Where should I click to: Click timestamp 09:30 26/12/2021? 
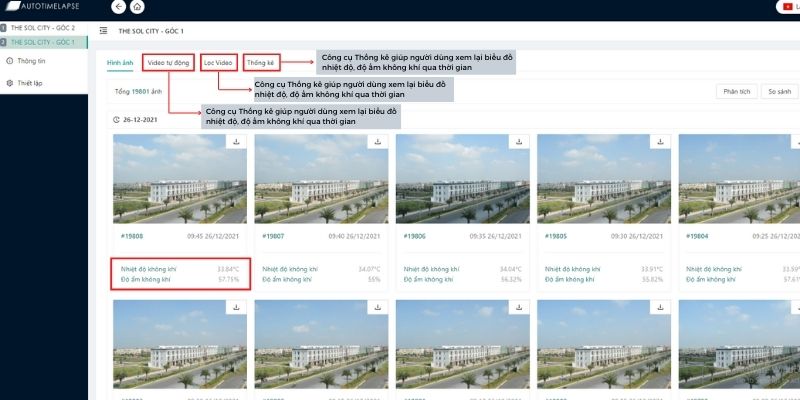pyautogui.click(x=637, y=236)
